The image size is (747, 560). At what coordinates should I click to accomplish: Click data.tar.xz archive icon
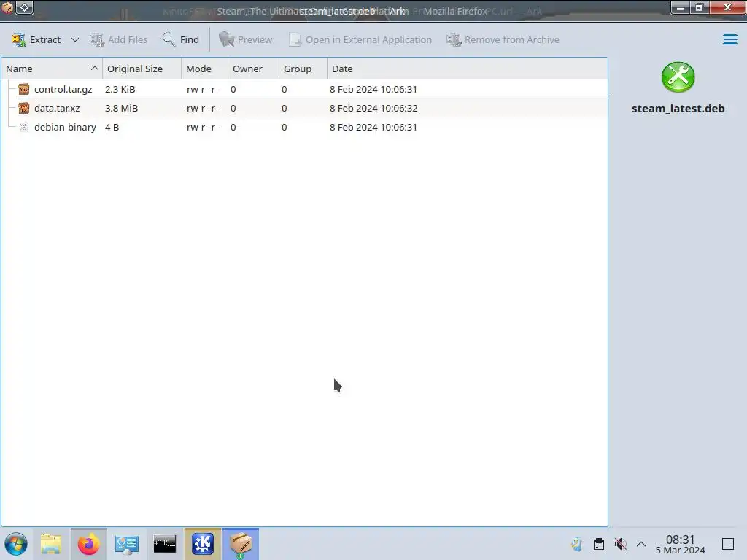24,108
